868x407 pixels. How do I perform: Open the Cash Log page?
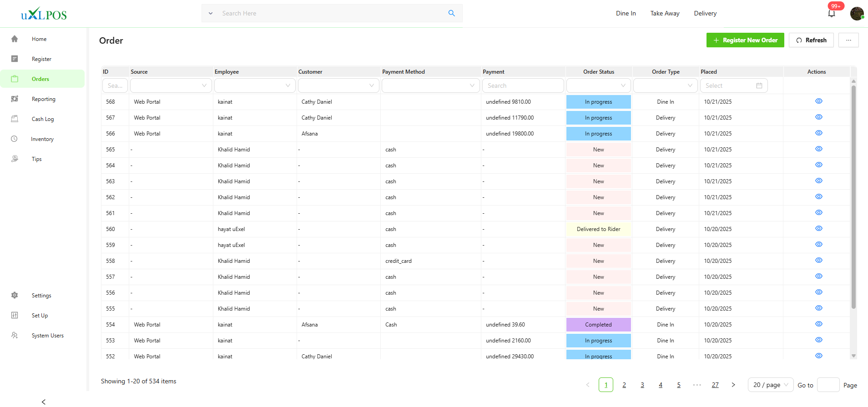(x=42, y=119)
